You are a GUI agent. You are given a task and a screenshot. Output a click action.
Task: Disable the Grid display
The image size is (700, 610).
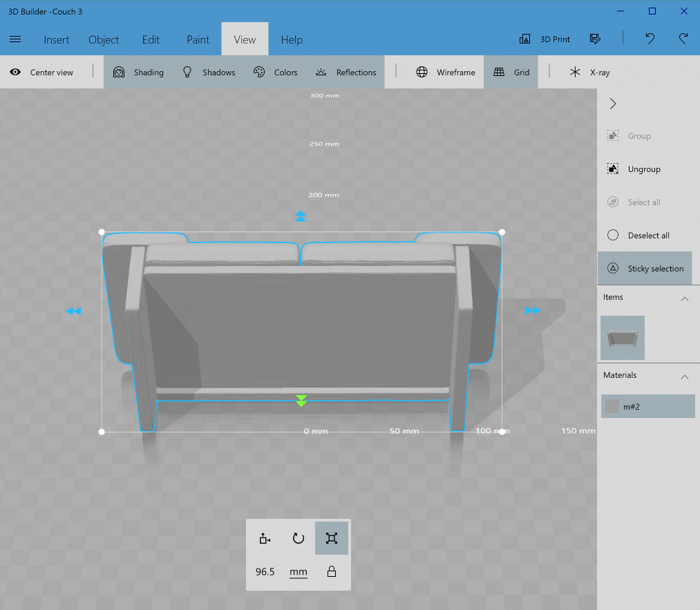point(511,72)
